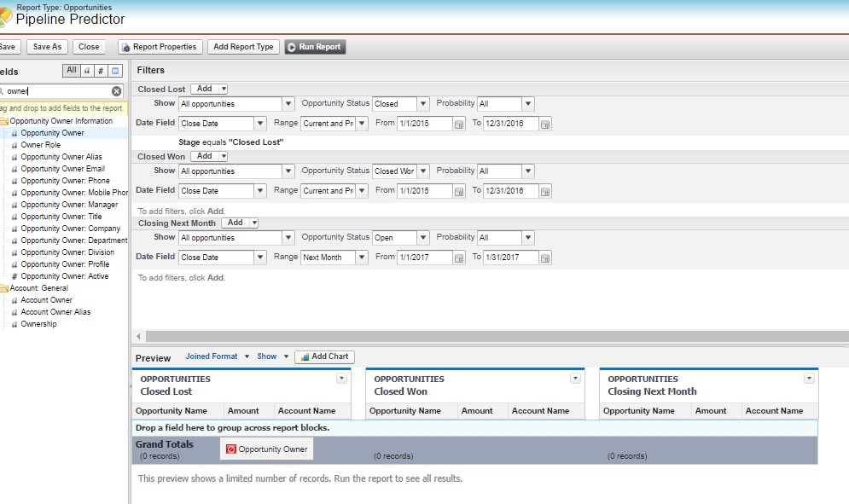849x504 pixels.
Task: Open Report Properties
Action: 159,47
